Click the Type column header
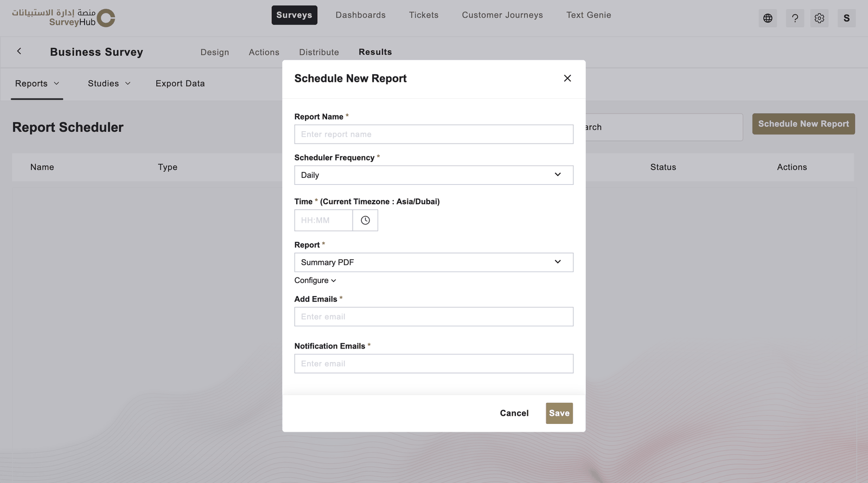Viewport: 868px width, 483px height. click(168, 167)
